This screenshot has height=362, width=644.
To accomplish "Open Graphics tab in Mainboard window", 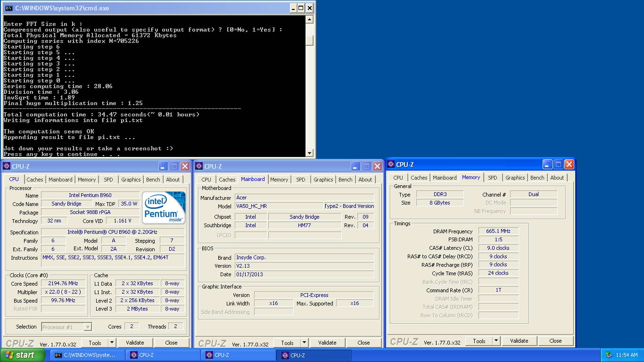I will point(323,180).
